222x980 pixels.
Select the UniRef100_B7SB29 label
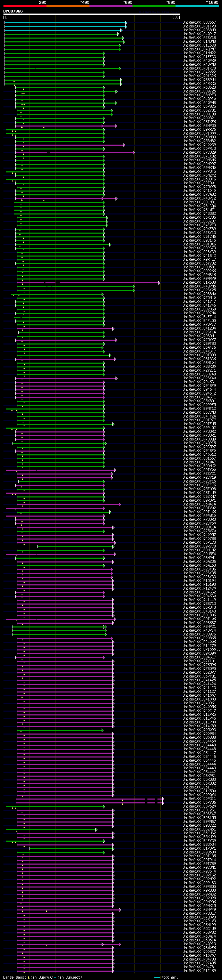click(x=199, y=153)
